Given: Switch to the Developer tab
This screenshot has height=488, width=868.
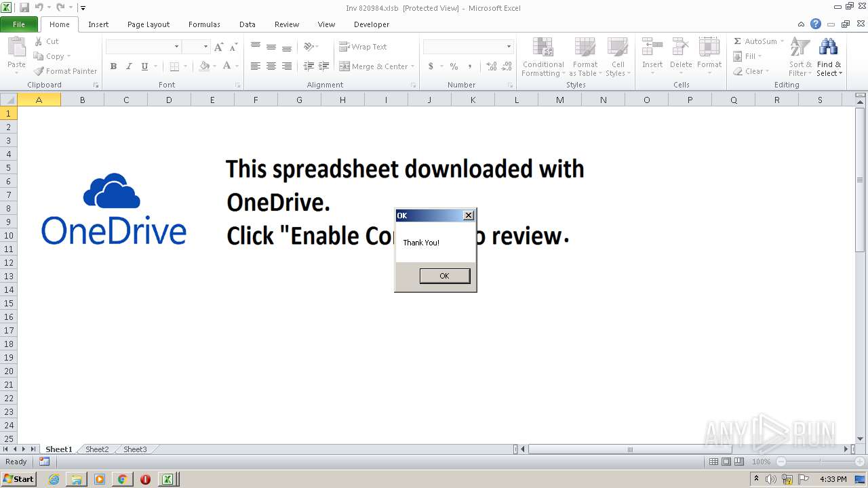Looking at the screenshot, I should tap(372, 24).
